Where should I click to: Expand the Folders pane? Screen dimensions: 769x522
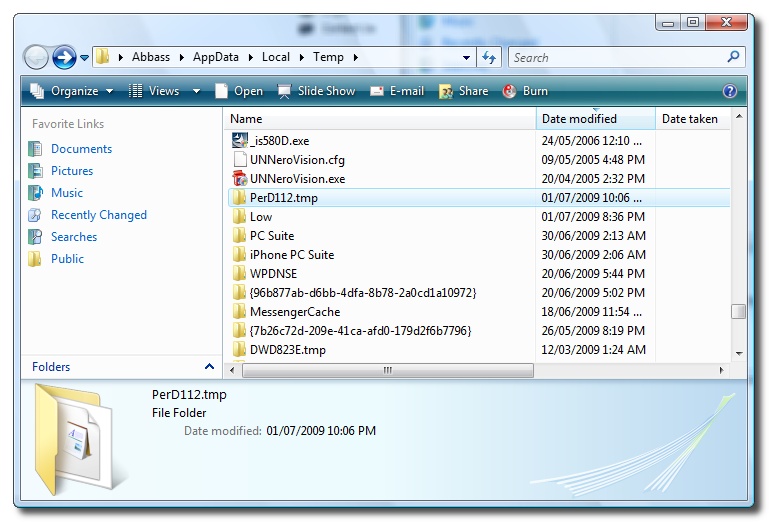coord(209,367)
